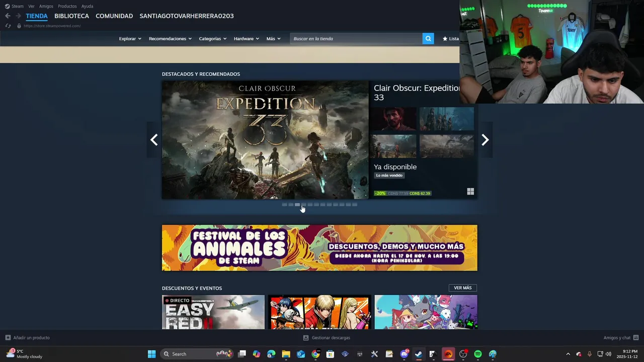Screen dimensions: 644x362
Task: Go to the BIBLIOTECA tab
Action: click(x=71, y=16)
